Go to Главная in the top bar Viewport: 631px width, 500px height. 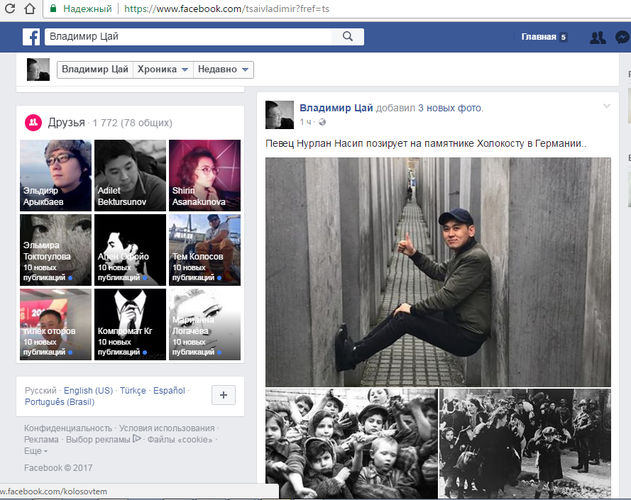(538, 38)
